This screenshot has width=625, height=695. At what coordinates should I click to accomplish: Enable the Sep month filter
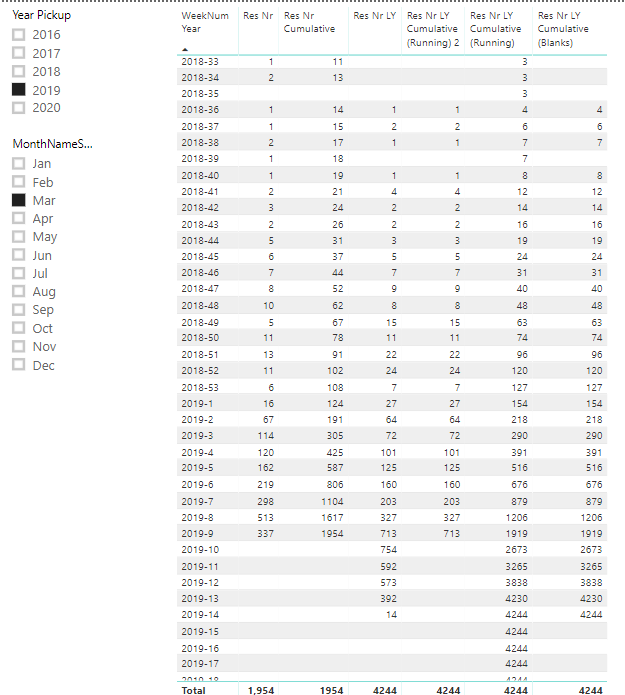pos(19,309)
